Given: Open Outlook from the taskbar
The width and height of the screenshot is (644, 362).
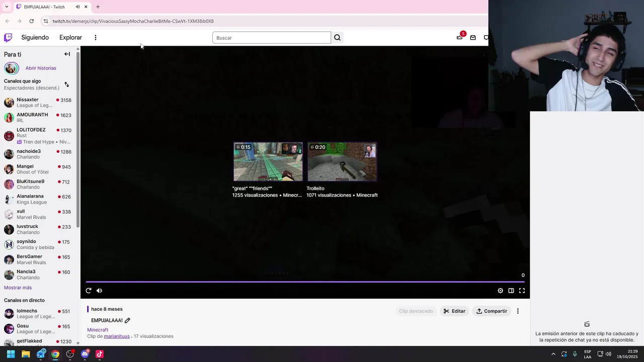Looking at the screenshot, I should (x=41, y=354).
